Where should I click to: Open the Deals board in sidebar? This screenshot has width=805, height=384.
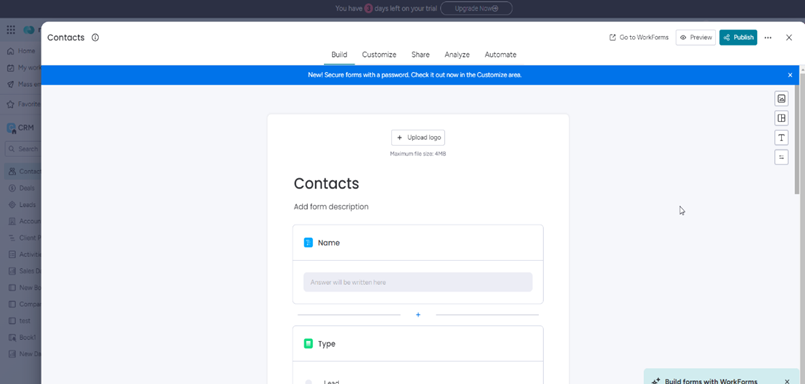[23, 188]
